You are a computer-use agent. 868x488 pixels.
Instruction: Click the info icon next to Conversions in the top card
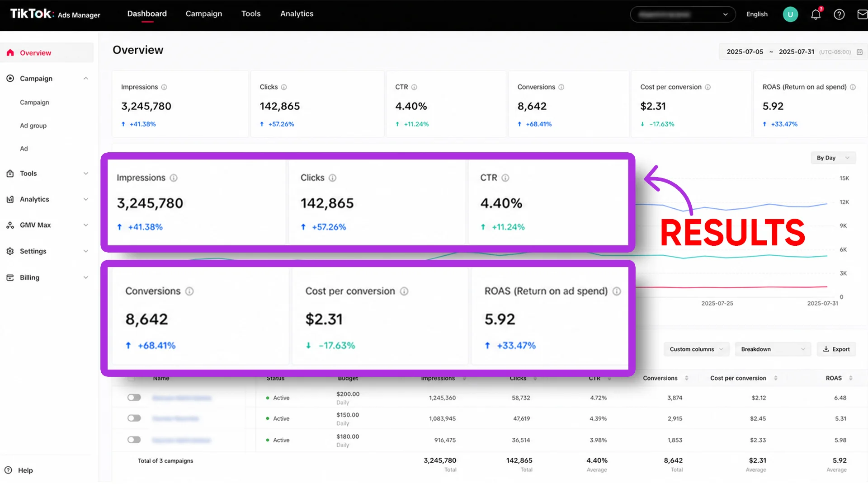561,87
